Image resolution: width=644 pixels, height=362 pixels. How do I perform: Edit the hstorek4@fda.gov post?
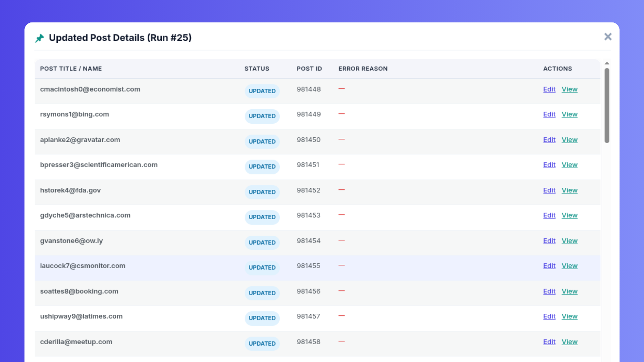549,190
